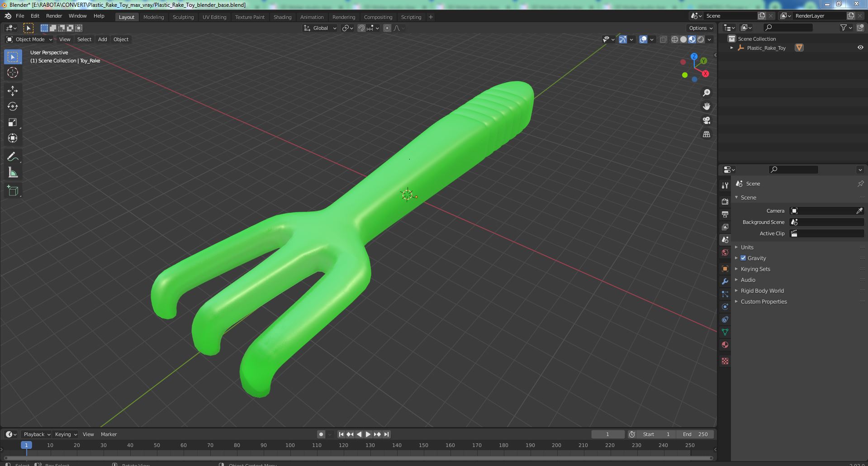Image resolution: width=868 pixels, height=466 pixels.
Task: Open the Tool properties tab
Action: 725,185
